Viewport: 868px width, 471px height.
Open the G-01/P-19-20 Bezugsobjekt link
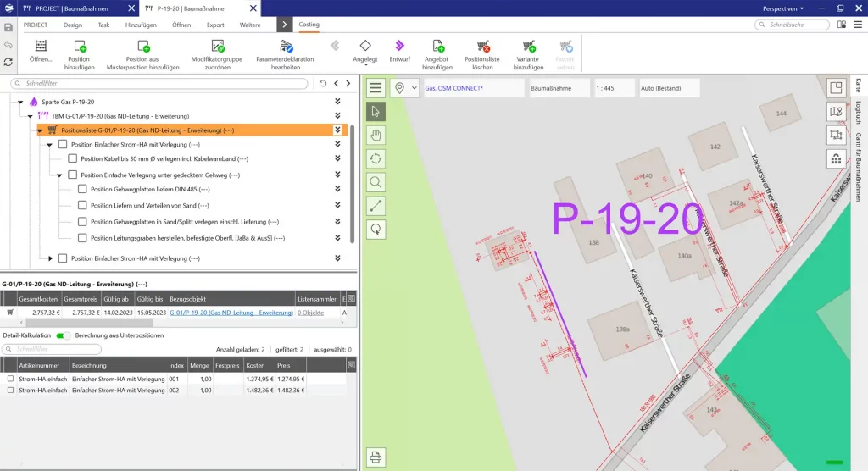point(231,313)
